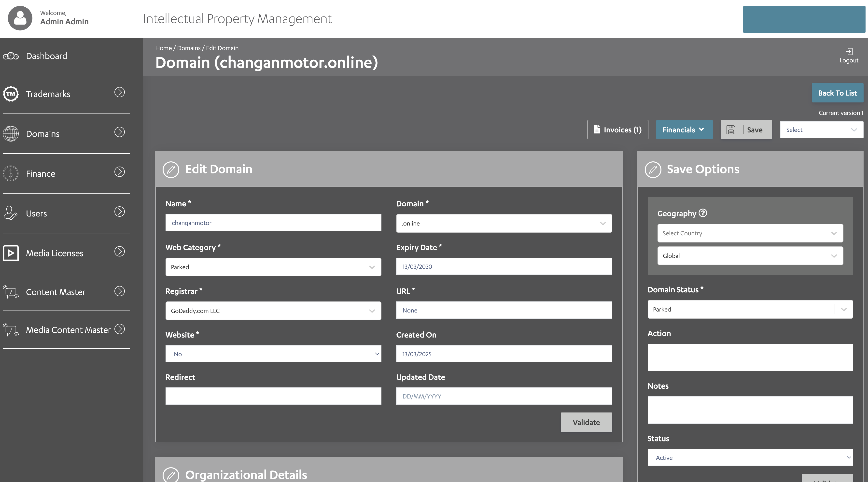
Task: Open the Financials dropdown
Action: click(684, 130)
